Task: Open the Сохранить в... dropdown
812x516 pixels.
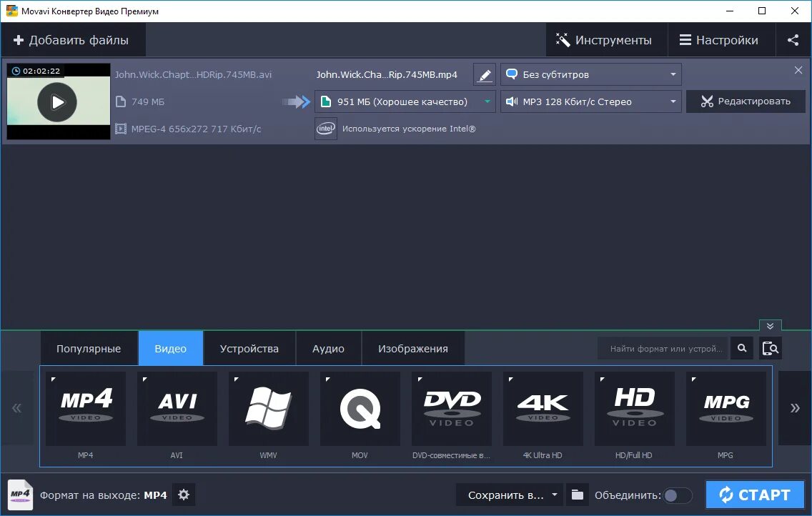Action: point(508,495)
